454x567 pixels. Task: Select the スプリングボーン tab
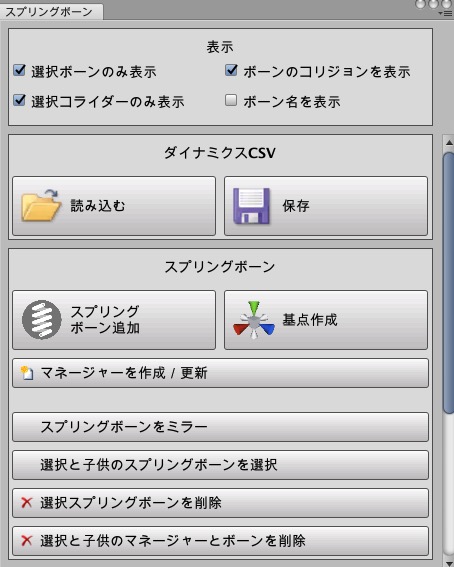point(51,12)
